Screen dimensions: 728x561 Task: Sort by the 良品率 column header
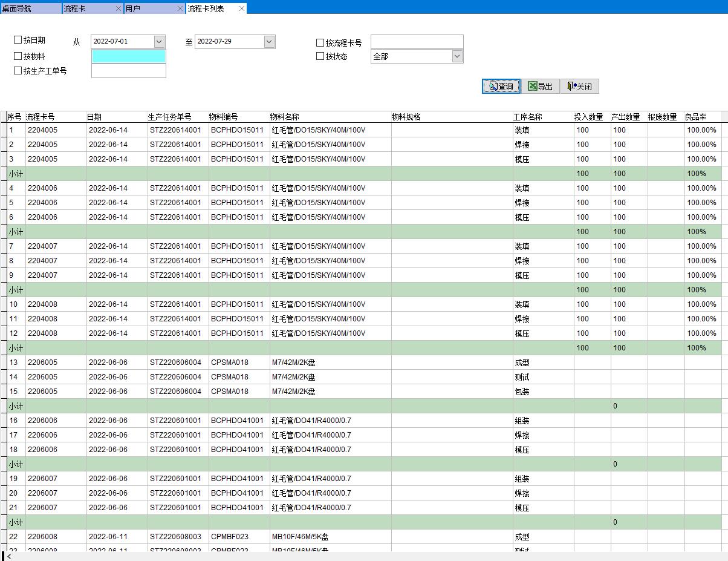695,117
